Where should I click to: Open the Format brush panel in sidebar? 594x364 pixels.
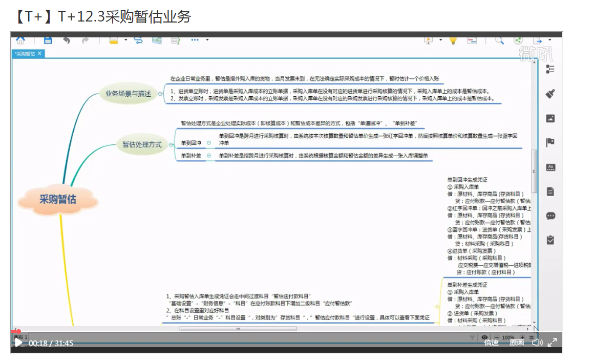click(x=550, y=94)
